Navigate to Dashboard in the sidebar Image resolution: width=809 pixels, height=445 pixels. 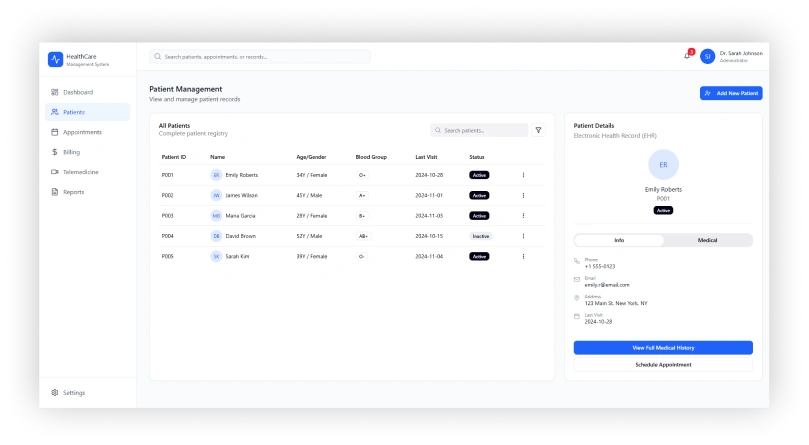tap(77, 92)
